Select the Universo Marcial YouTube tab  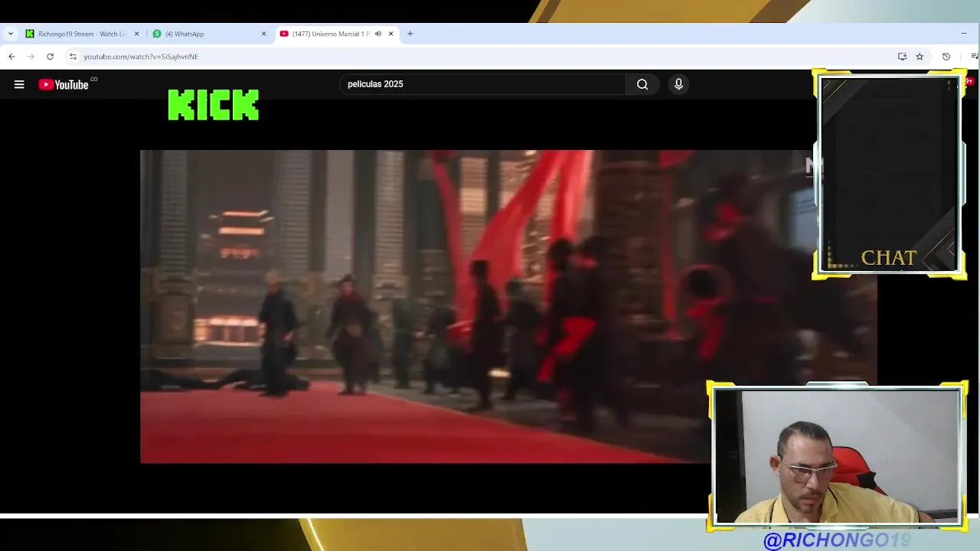coord(337,34)
